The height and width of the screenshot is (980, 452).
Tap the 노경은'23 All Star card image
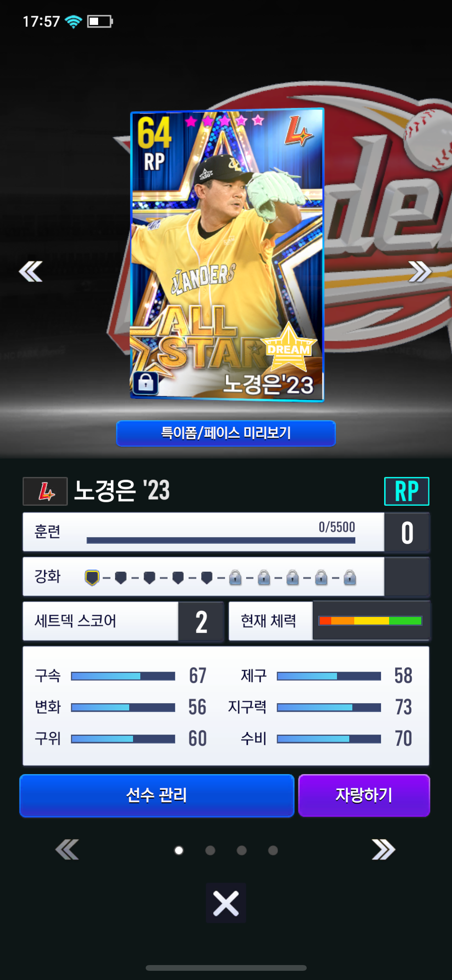[227, 255]
